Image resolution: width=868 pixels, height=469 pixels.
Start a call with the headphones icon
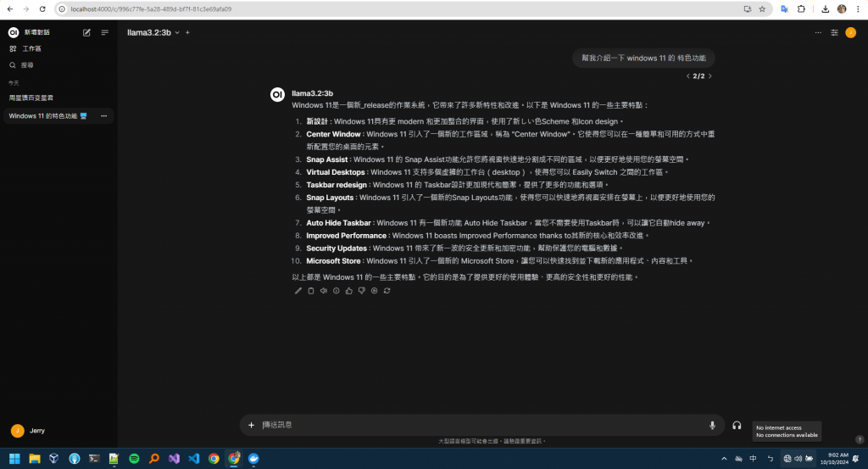pos(737,425)
